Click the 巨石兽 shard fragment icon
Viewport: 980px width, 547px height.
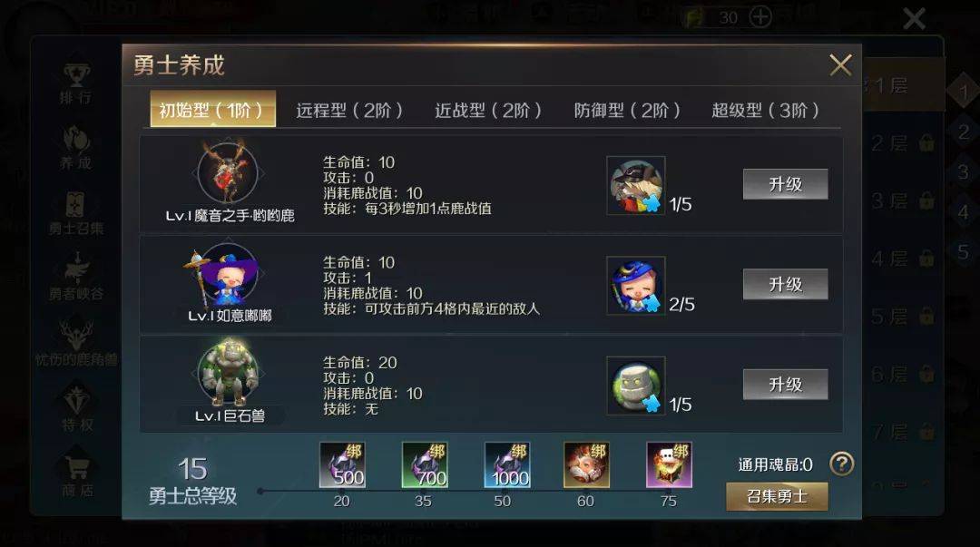(635, 386)
